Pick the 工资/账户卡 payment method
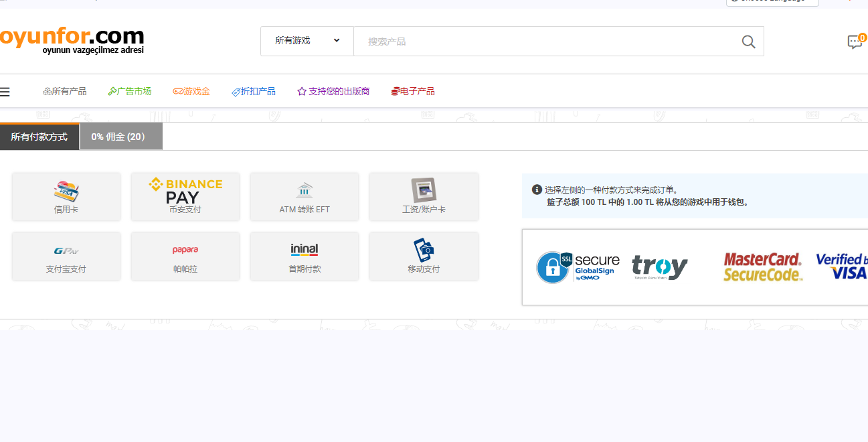The image size is (868, 442). [423, 196]
